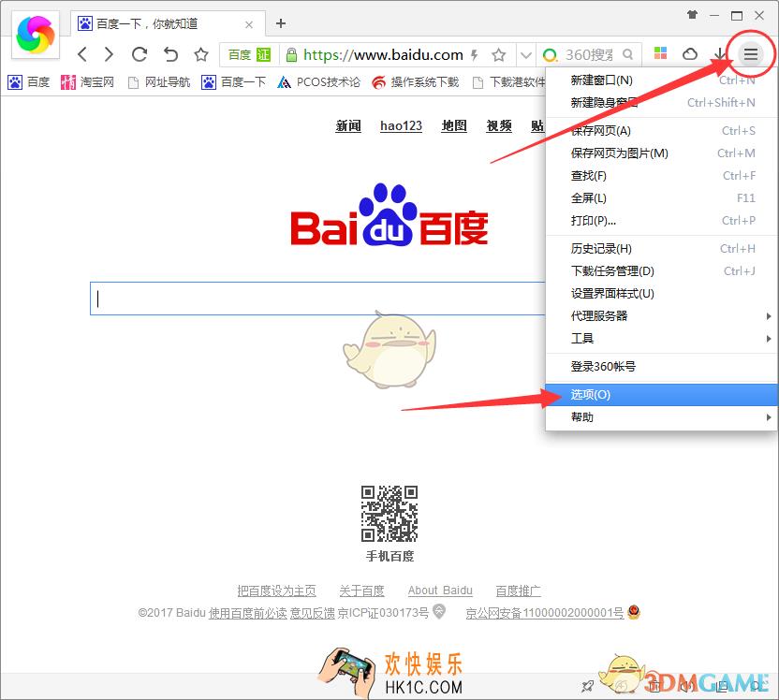
Task: Open the colorful apps grid icon
Action: tap(660, 53)
